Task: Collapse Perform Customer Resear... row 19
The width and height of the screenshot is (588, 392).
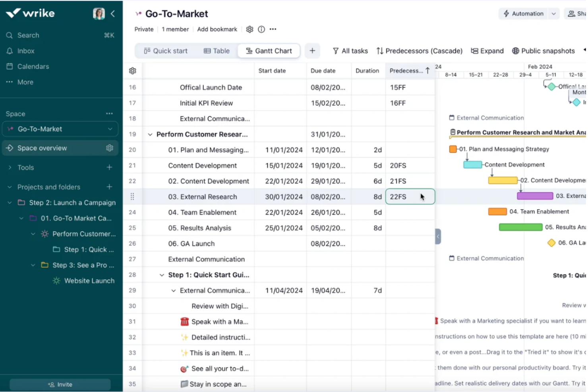Action: (x=150, y=134)
